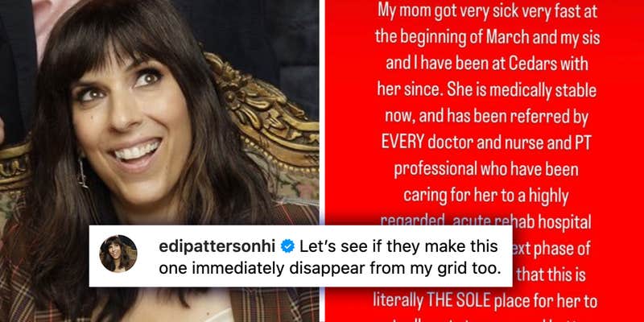Screen dimensions: 644x322
Task: Click the words "acute rehab hospital"
Action: coord(522,222)
